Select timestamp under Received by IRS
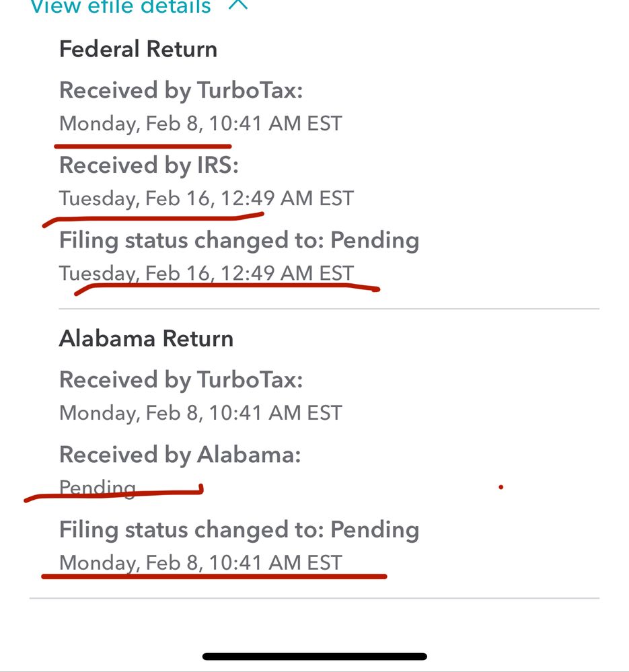Viewport: 629px width, 672px height. tap(207, 199)
